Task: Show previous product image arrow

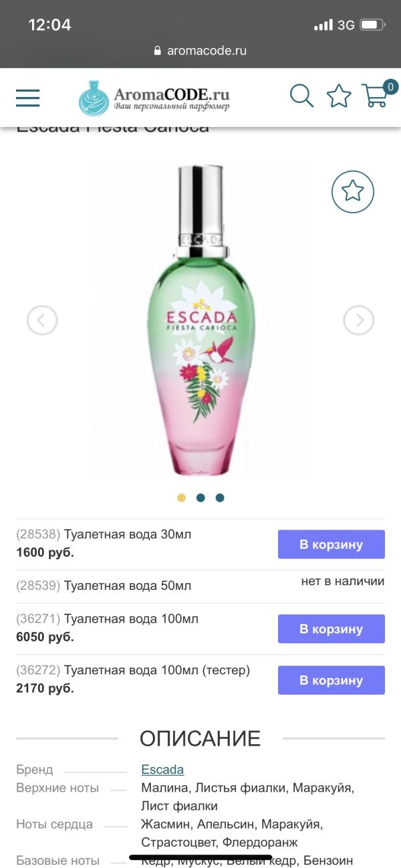Action: [42, 321]
